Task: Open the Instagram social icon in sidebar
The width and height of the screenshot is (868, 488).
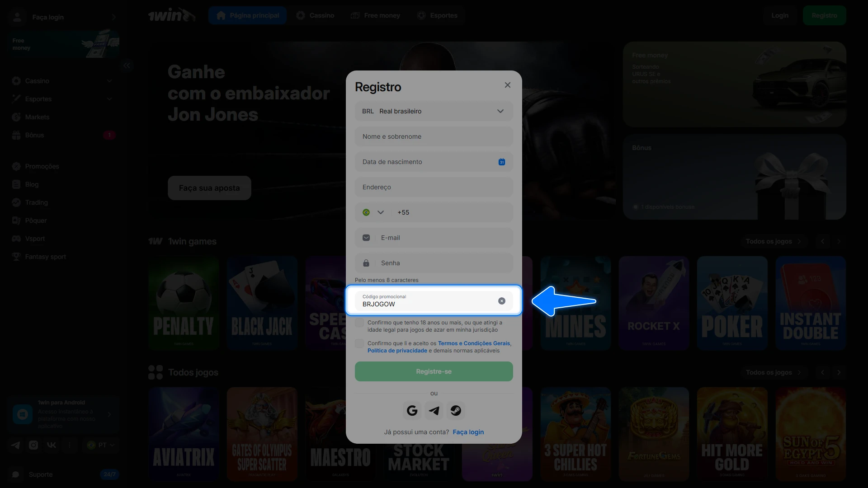Action: (33, 445)
